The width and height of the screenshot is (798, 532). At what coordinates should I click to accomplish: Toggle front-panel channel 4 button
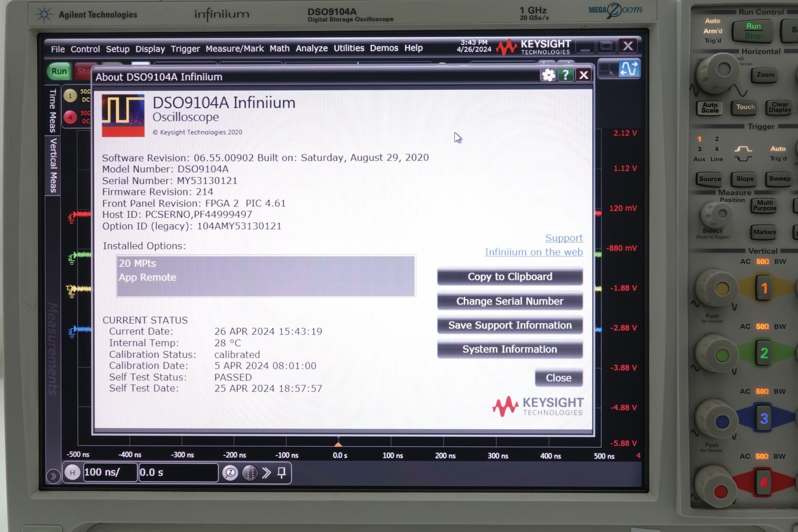(763, 483)
